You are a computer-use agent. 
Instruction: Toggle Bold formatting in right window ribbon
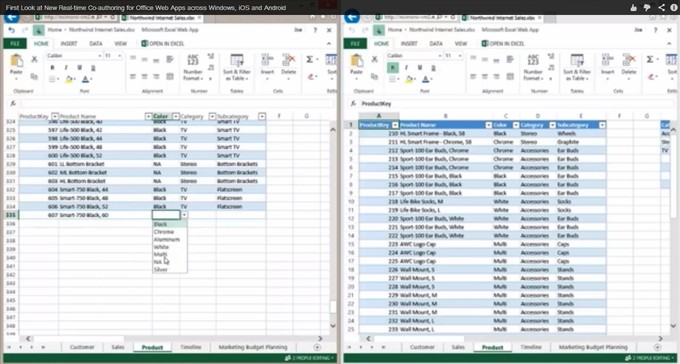pos(392,68)
